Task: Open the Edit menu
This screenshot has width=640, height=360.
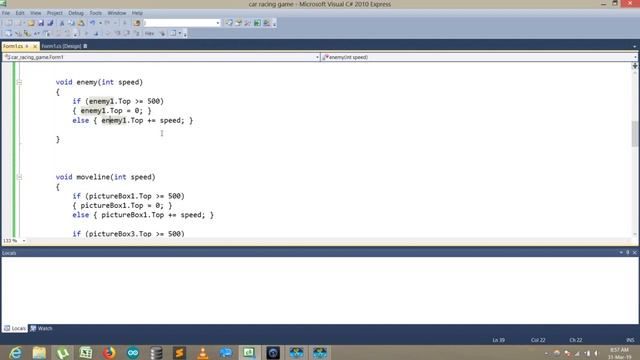Action: [20, 13]
